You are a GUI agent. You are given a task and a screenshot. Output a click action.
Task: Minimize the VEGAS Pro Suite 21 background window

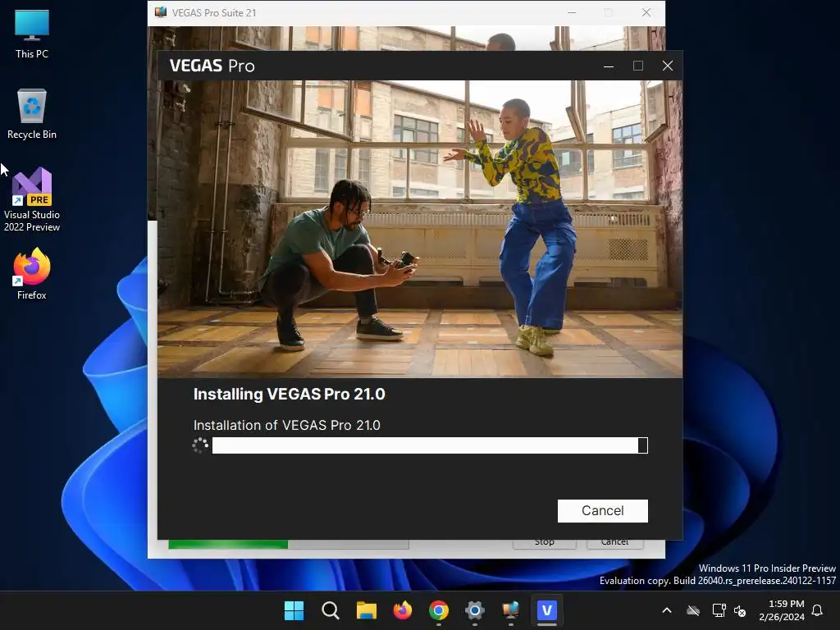click(x=572, y=12)
